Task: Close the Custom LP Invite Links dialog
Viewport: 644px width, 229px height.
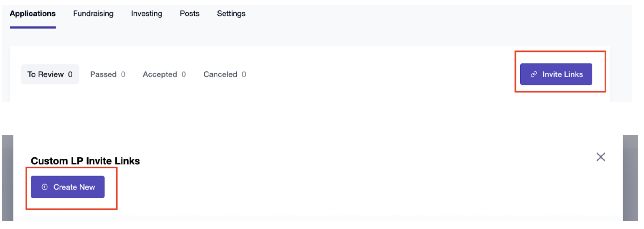Action: coord(601,157)
